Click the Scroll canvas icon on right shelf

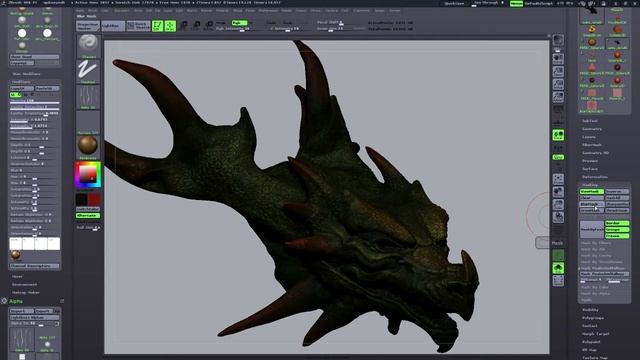558,59
